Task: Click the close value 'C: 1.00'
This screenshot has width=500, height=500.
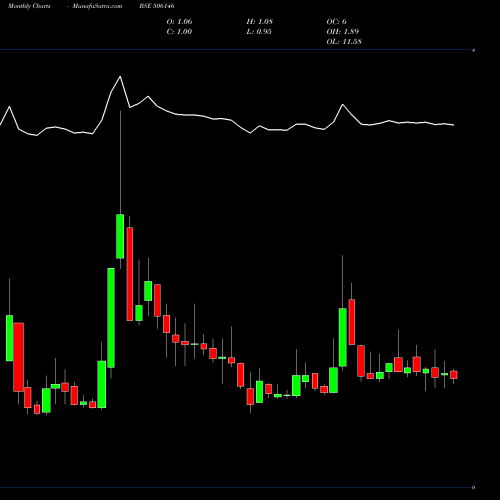Action: [x=179, y=32]
